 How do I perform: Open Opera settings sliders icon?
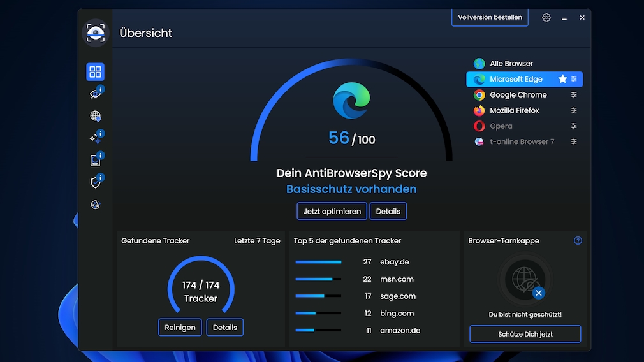574,126
